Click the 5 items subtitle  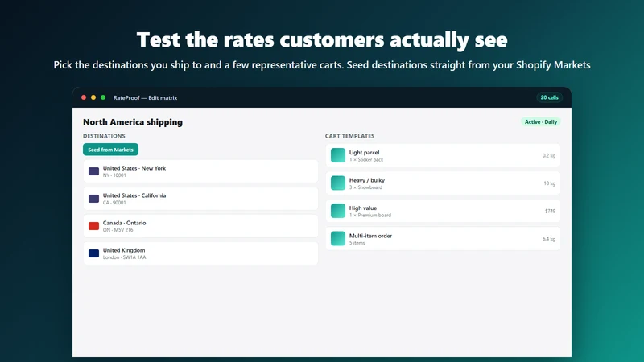pyautogui.click(x=357, y=243)
